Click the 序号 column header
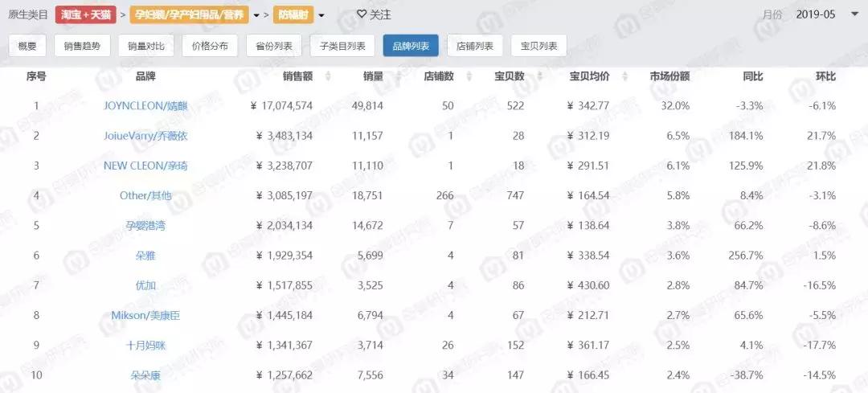 (36, 76)
